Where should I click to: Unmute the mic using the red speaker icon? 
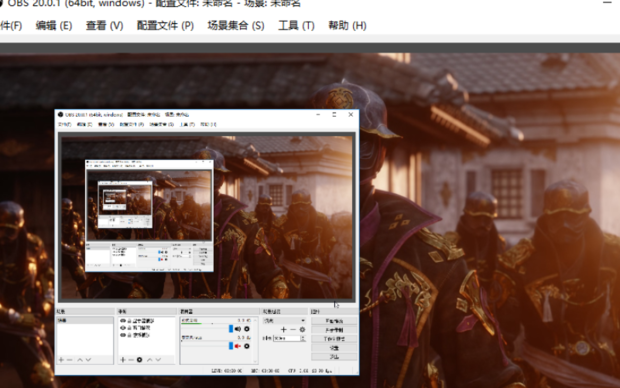click(238, 346)
